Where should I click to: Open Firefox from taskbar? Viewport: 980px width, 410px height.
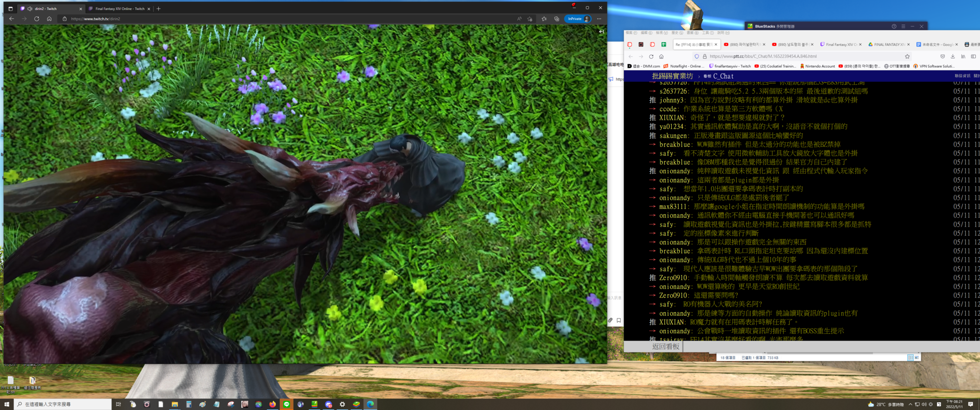click(x=272, y=404)
